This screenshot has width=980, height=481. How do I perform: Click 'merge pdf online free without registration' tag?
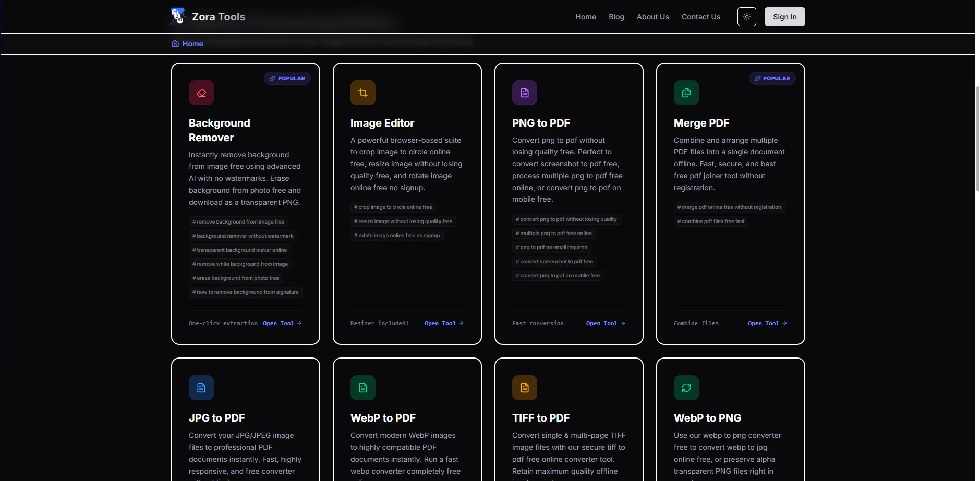point(729,207)
